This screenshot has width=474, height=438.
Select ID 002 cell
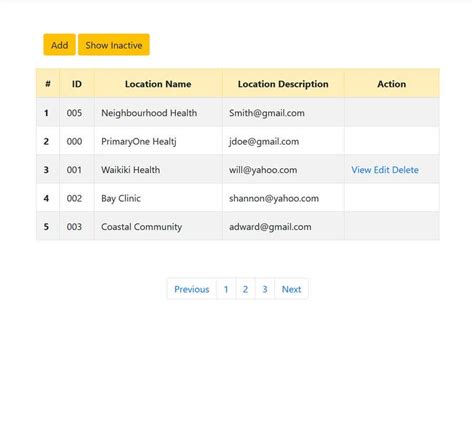pyautogui.click(x=77, y=198)
